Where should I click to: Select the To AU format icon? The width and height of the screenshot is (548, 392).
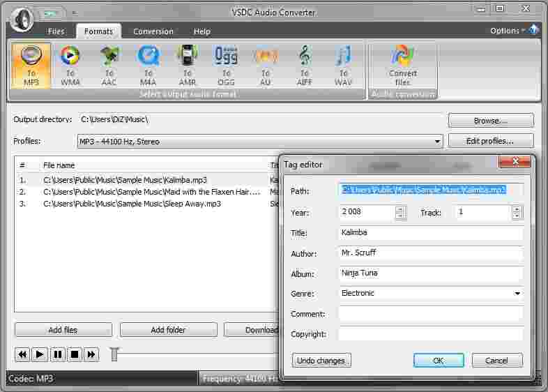[x=266, y=66]
